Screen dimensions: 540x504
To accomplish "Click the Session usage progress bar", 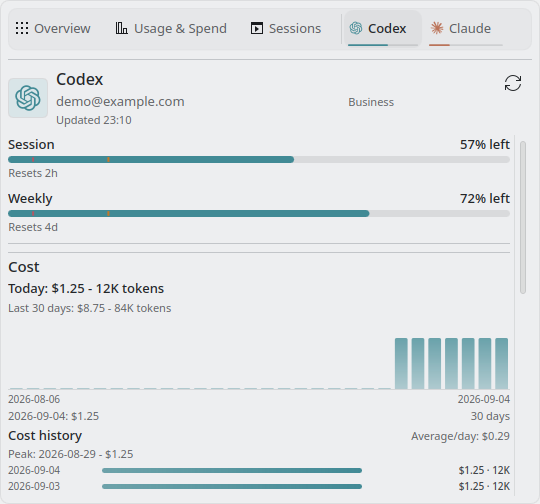I will [259, 160].
